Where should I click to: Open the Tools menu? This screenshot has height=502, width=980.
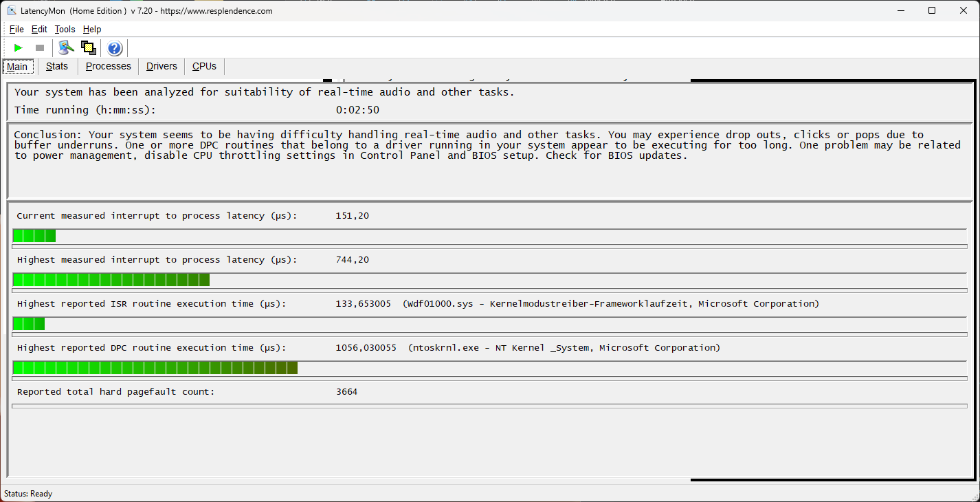point(65,29)
